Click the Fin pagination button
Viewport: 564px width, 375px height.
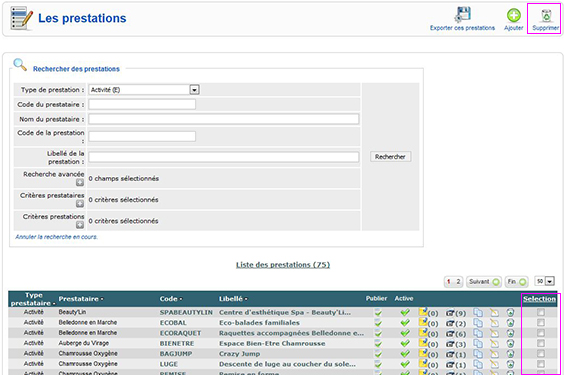517,282
